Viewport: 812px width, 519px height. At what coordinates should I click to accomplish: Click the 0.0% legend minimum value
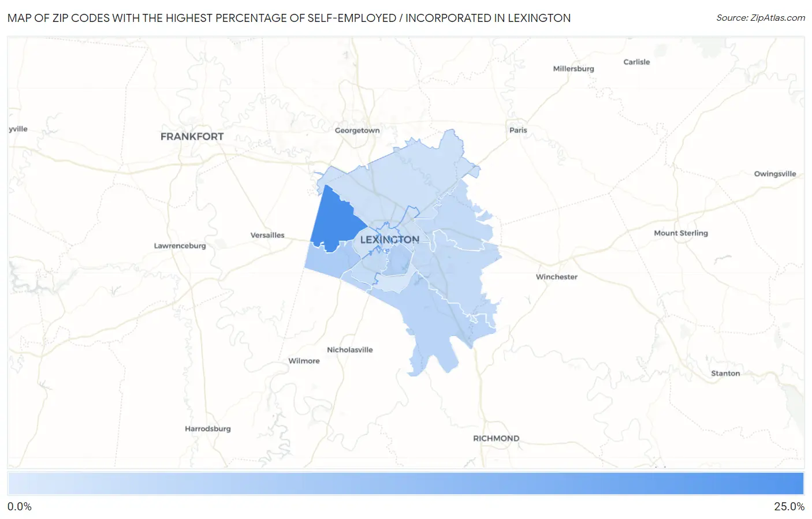[x=20, y=506]
